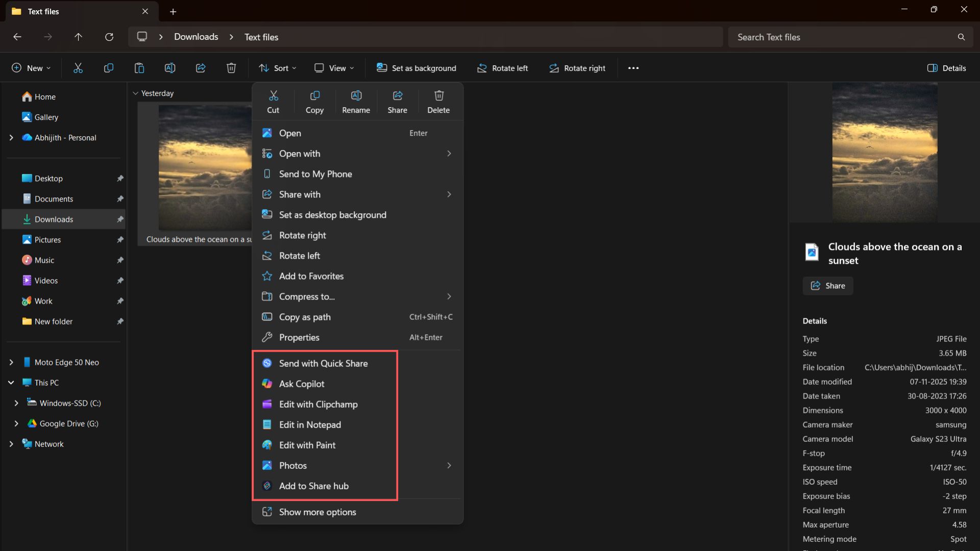Toggle the Details pane closed
980x551 pixels.
pyautogui.click(x=947, y=68)
